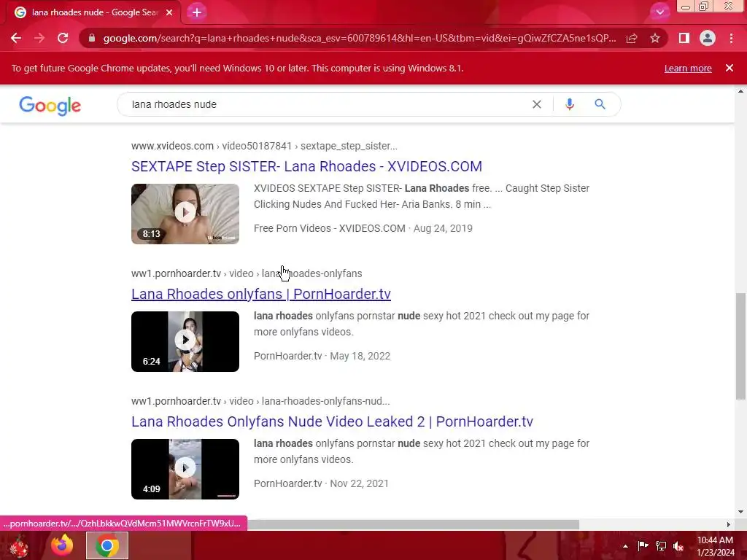This screenshot has height=560, width=747.
Task: Play the 6:24 video thumbnail
Action: [x=185, y=341]
